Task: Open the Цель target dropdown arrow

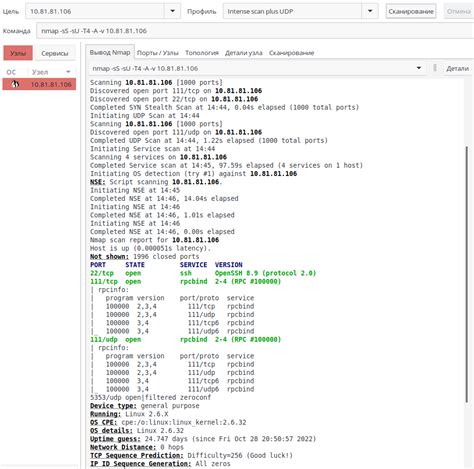Action: click(x=172, y=11)
